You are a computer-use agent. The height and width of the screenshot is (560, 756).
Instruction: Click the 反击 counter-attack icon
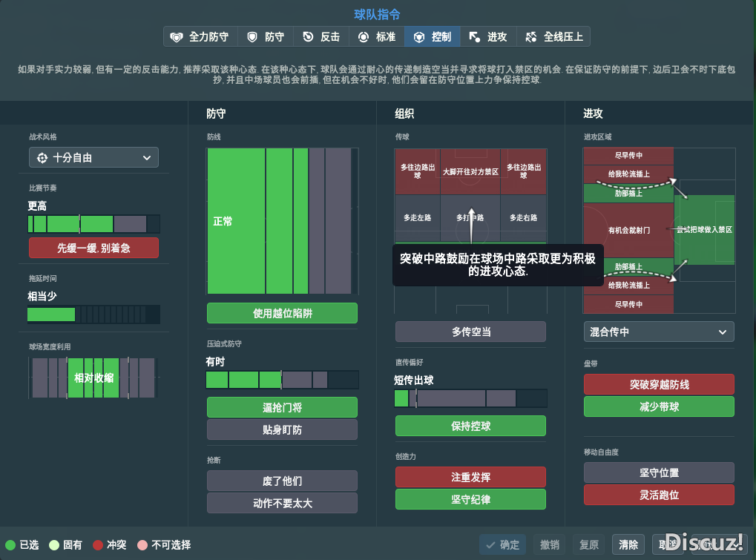(x=308, y=37)
